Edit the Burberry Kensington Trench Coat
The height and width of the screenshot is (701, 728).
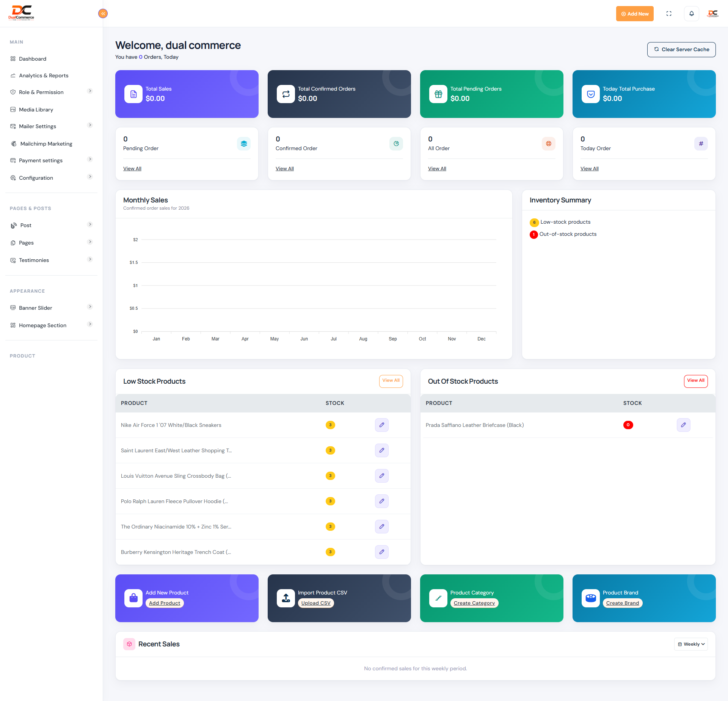pyautogui.click(x=382, y=552)
